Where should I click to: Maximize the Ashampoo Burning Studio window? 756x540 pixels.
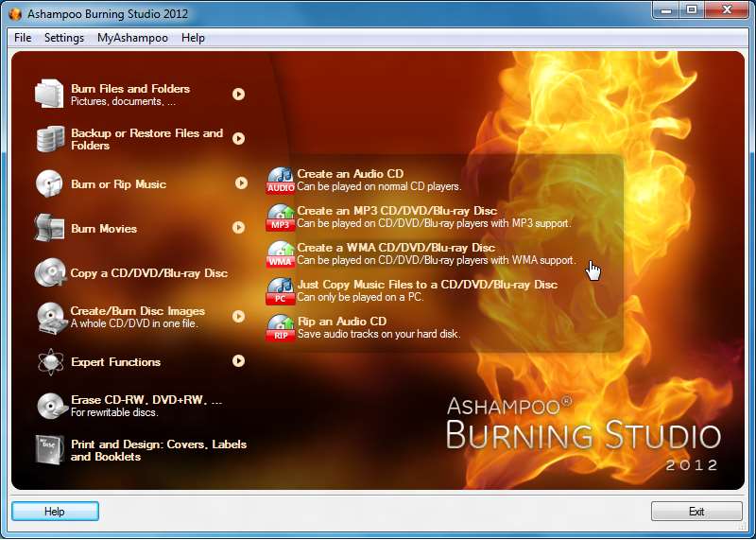point(692,10)
